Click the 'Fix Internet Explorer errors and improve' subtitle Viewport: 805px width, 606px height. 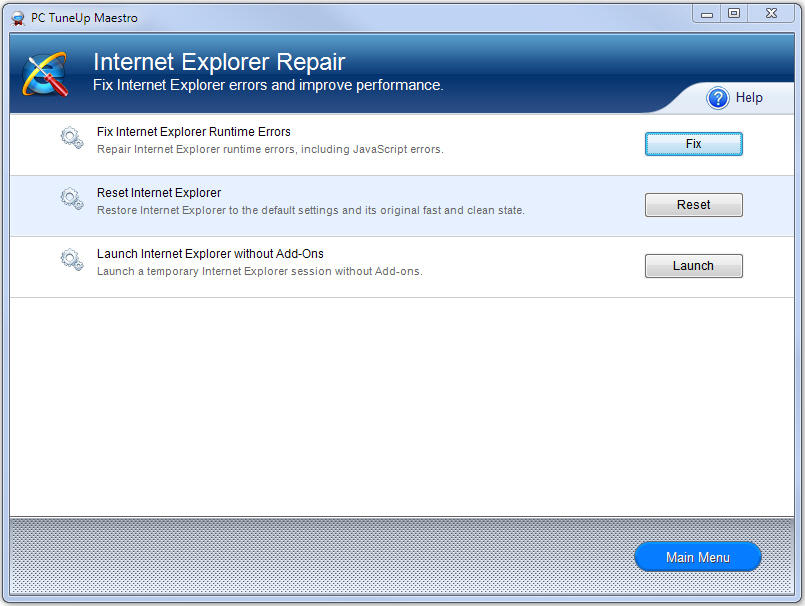(268, 85)
